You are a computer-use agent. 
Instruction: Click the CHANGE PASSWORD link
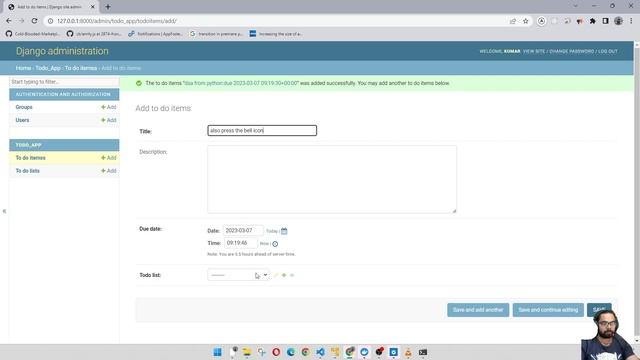tap(571, 51)
